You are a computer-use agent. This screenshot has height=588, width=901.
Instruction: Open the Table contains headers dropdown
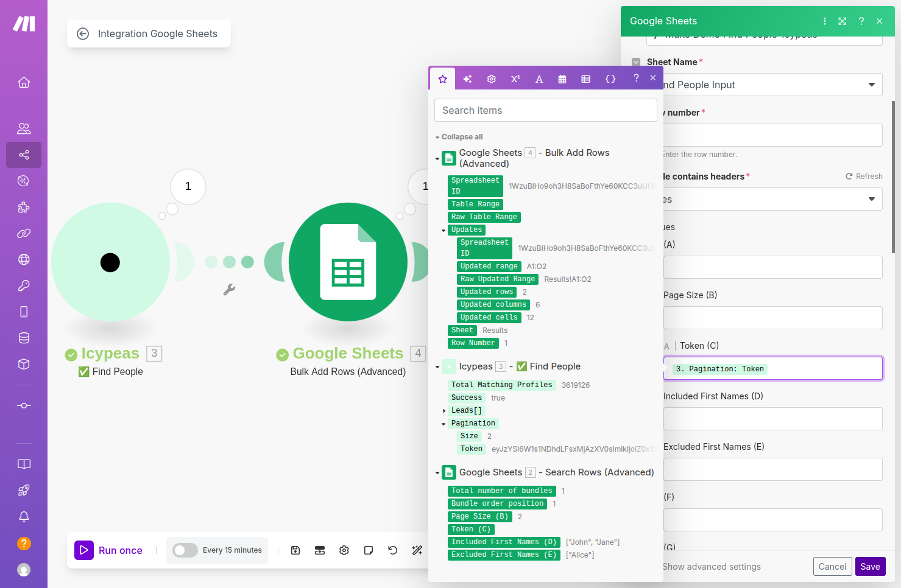click(x=772, y=199)
